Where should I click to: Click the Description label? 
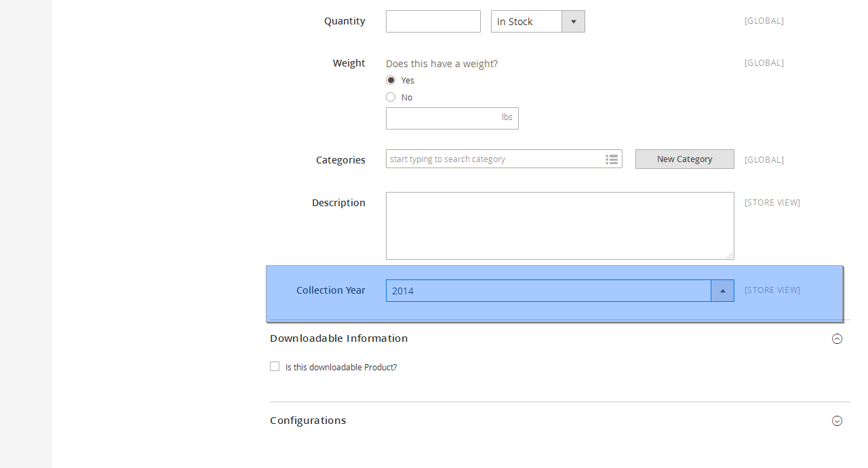pos(338,202)
